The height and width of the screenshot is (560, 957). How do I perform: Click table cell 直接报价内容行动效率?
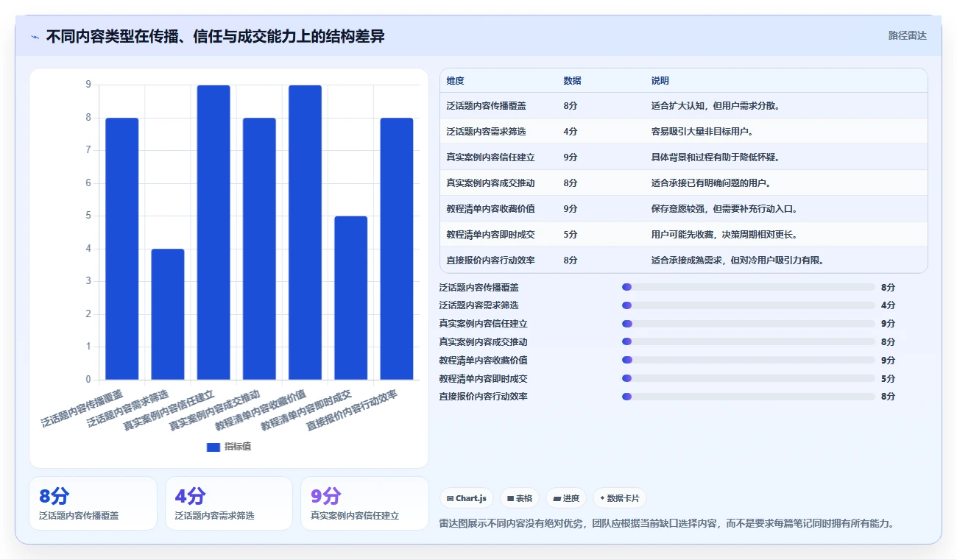pos(490,260)
